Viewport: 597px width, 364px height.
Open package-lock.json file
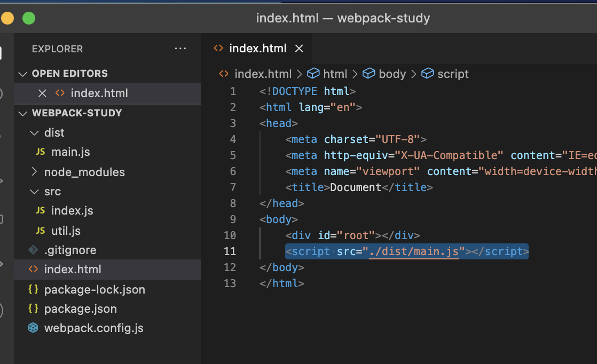[x=95, y=290]
